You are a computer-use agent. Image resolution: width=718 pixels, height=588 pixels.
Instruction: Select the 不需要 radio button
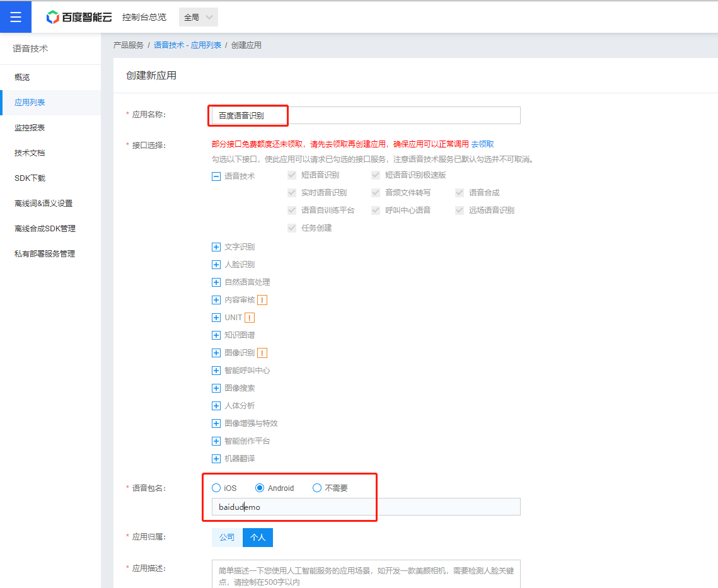coord(317,488)
